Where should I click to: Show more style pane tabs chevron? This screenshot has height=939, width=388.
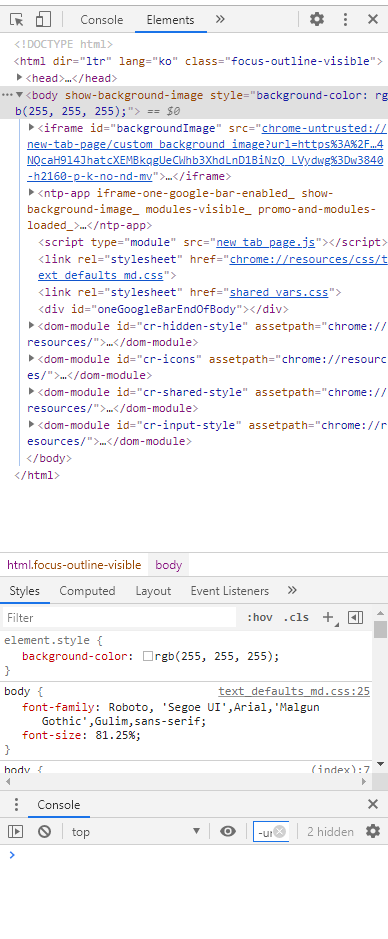(292, 590)
